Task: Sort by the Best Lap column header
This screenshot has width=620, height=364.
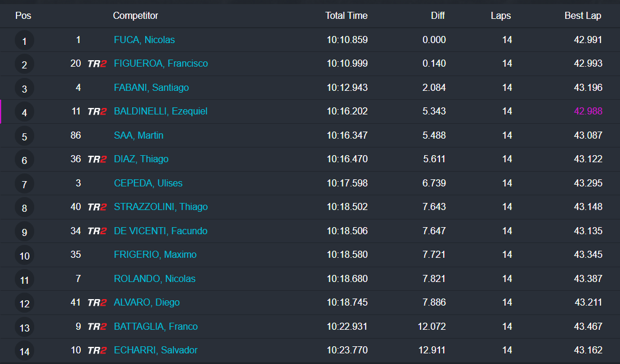Action: 583,16
